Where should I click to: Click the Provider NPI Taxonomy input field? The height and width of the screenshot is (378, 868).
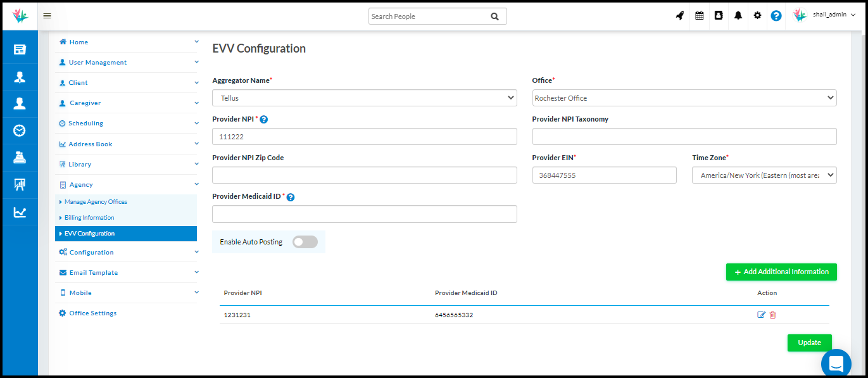click(x=684, y=137)
